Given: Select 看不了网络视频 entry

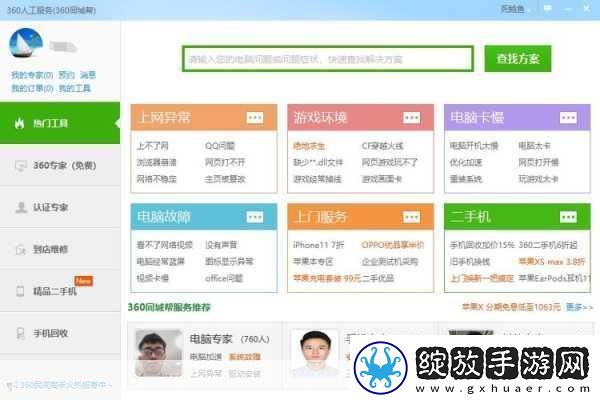Looking at the screenshot, I should point(165,245).
